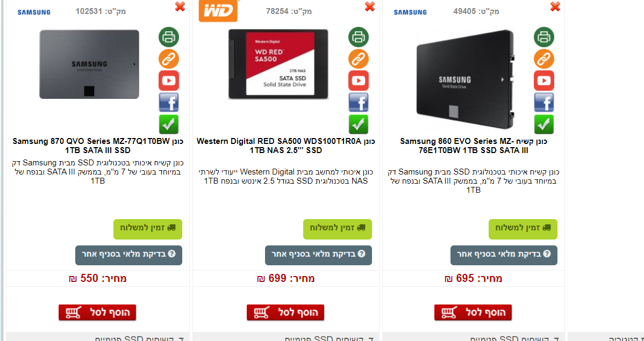Click the orange WD brand logo
This screenshot has height=341, width=644.
[x=218, y=11]
